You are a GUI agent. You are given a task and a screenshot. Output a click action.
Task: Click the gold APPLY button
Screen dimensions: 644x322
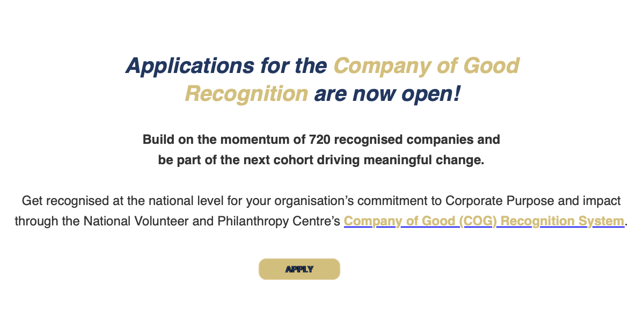click(x=299, y=269)
